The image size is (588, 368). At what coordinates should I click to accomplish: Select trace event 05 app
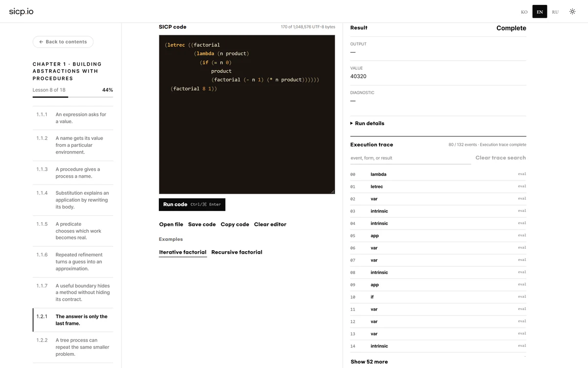click(438, 236)
